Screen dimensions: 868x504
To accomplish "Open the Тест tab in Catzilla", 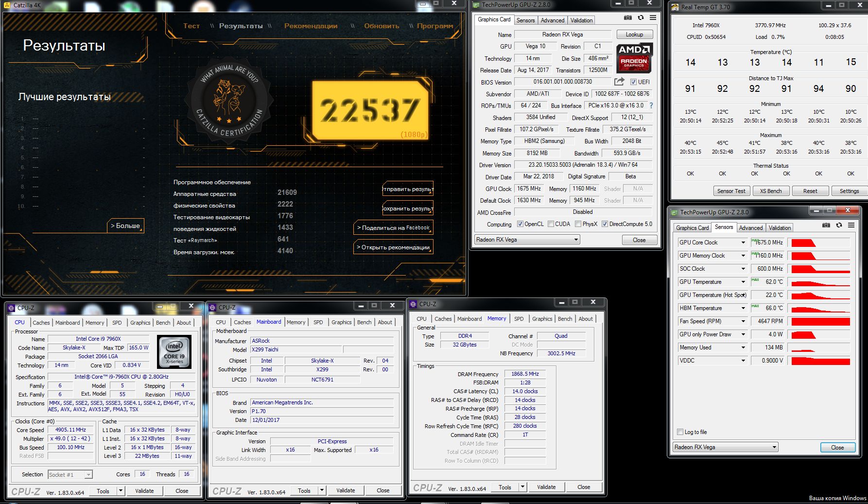I will [191, 26].
